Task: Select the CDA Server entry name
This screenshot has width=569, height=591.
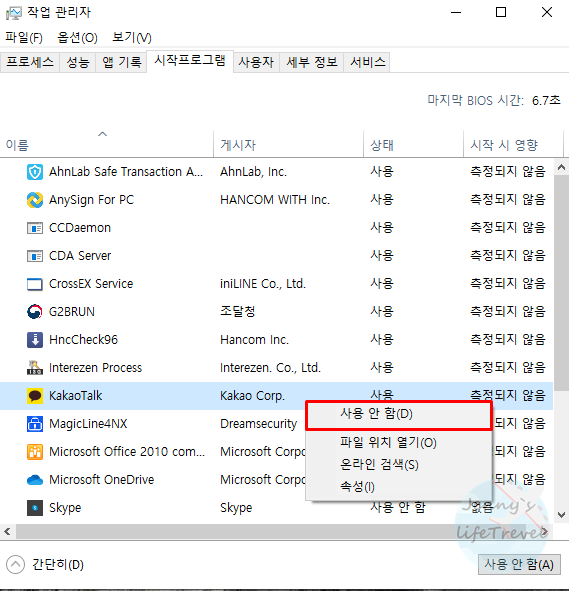Action: [80, 256]
